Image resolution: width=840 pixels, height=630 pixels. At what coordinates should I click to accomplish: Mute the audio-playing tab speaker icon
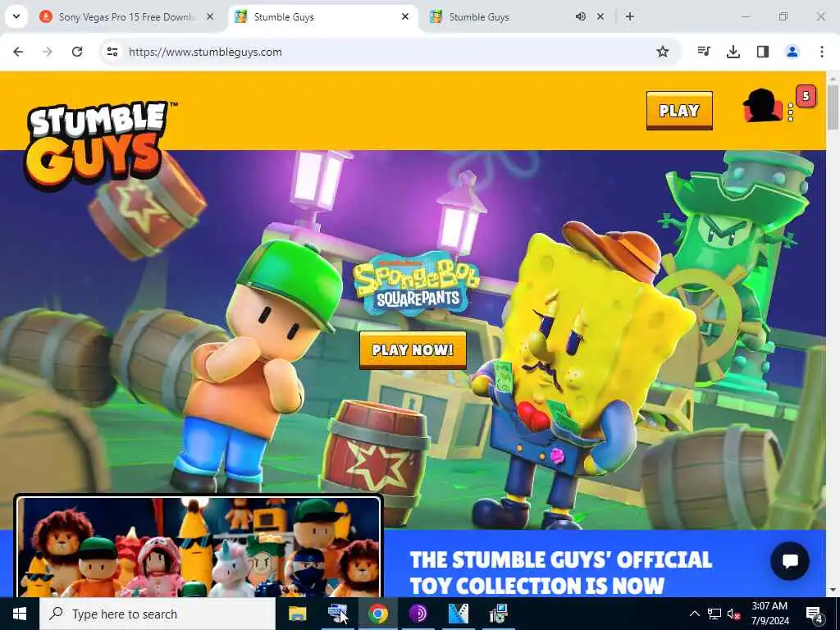click(580, 16)
